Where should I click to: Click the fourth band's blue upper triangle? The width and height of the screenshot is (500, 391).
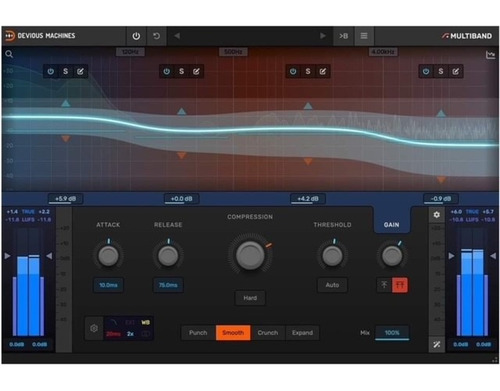click(441, 113)
